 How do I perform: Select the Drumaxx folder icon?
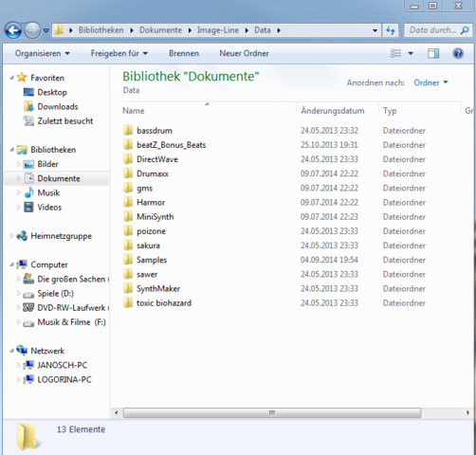click(128, 173)
